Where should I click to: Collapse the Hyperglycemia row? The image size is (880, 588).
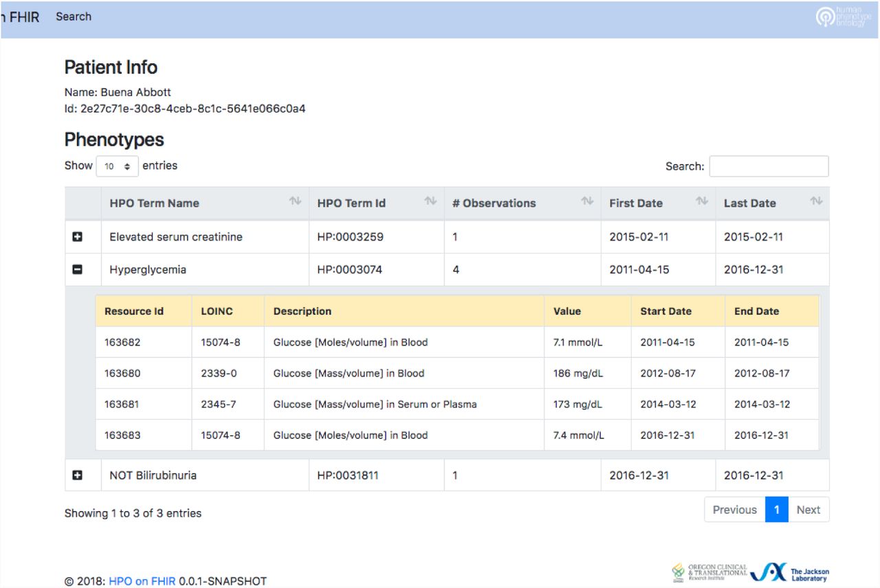[x=77, y=270]
